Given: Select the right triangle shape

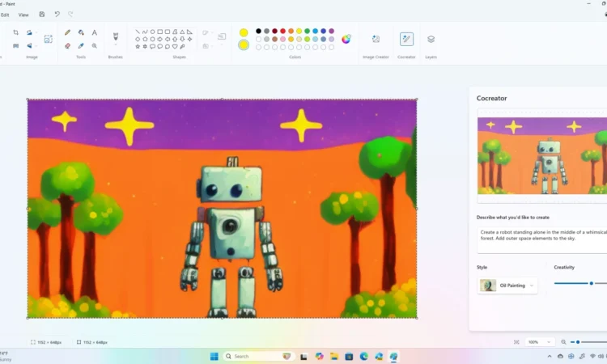Looking at the screenshot, I should 189,32.
